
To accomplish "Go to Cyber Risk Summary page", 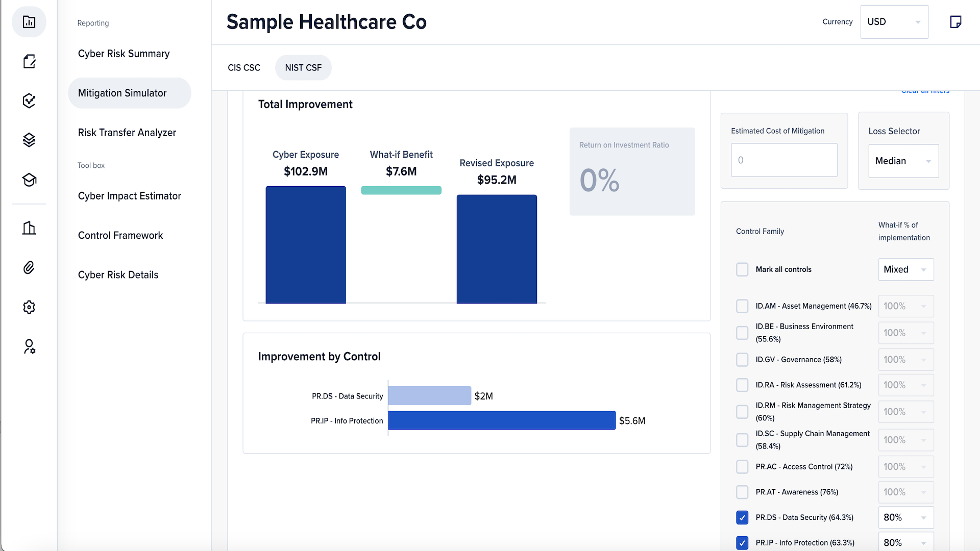I will pos(124,54).
